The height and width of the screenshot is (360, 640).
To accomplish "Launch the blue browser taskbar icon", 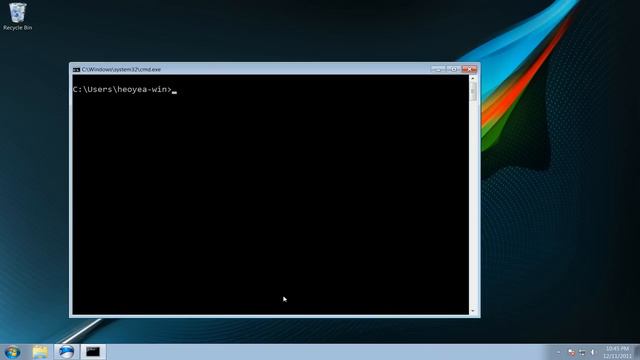I will coord(66,352).
